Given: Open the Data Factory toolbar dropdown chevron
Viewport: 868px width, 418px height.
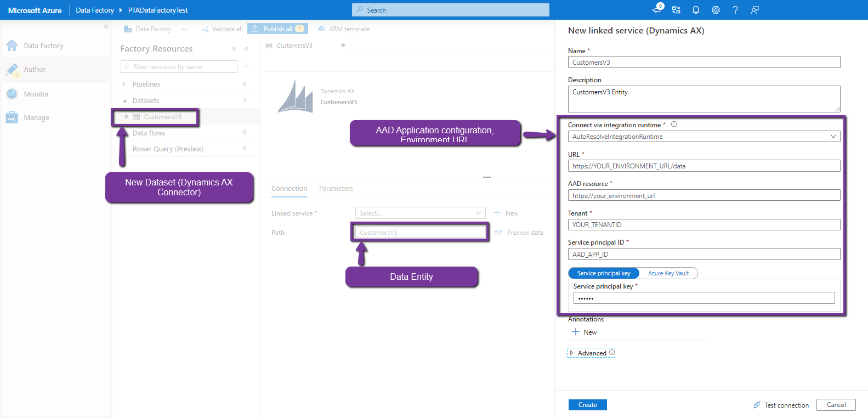Looking at the screenshot, I should [x=184, y=29].
